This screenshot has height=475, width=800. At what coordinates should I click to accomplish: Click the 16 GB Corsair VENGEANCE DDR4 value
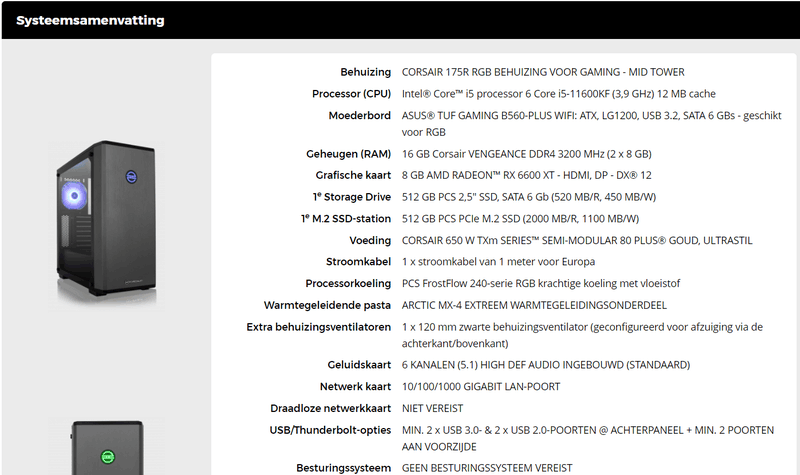pyautogui.click(x=527, y=154)
